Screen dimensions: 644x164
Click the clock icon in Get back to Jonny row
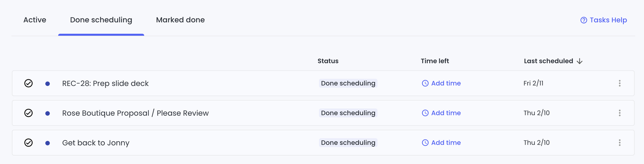pos(425,143)
